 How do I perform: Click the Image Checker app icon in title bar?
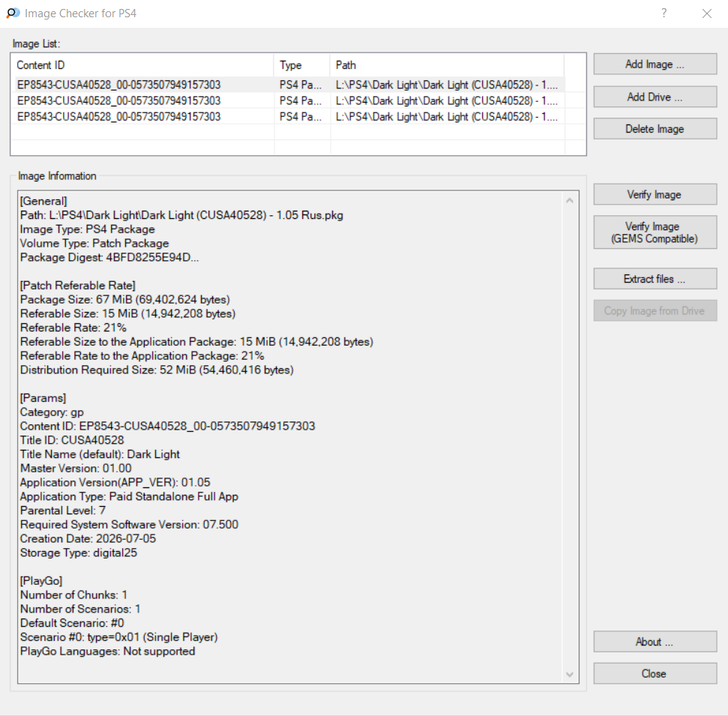click(13, 13)
